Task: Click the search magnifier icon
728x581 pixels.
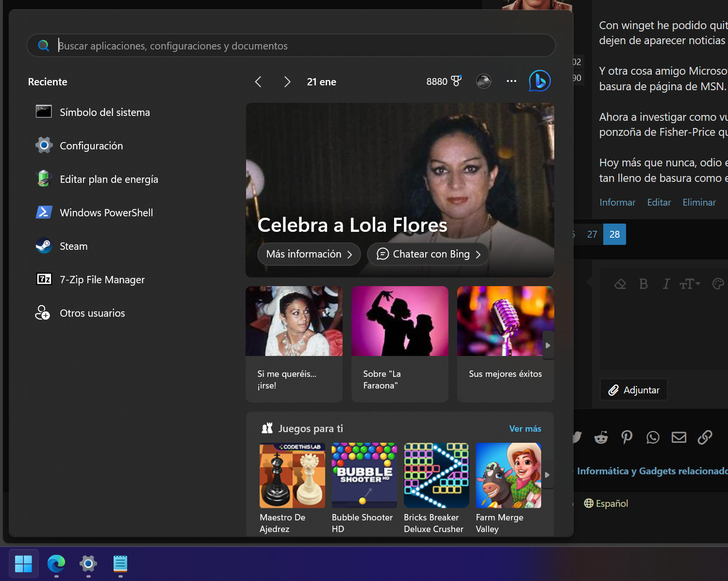Action: 43,46
